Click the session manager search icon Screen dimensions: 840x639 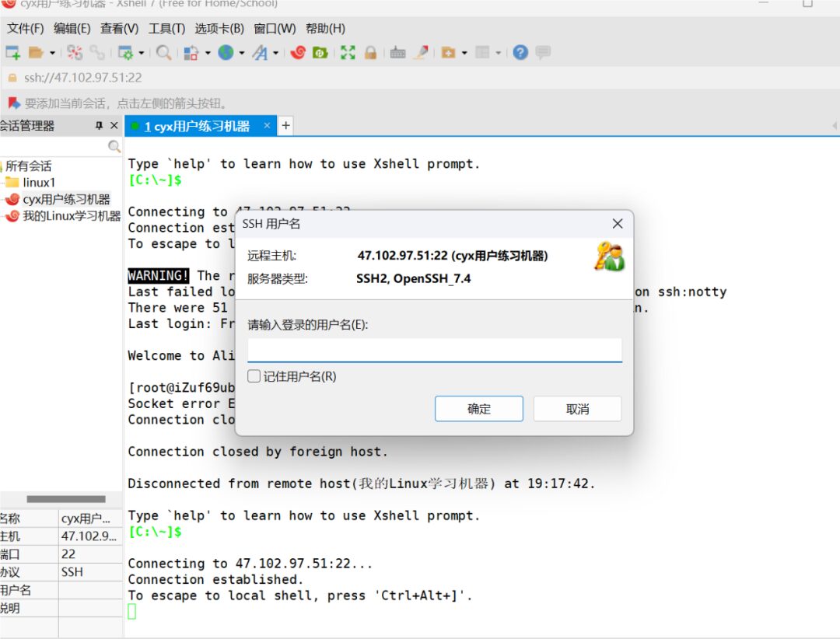114,146
